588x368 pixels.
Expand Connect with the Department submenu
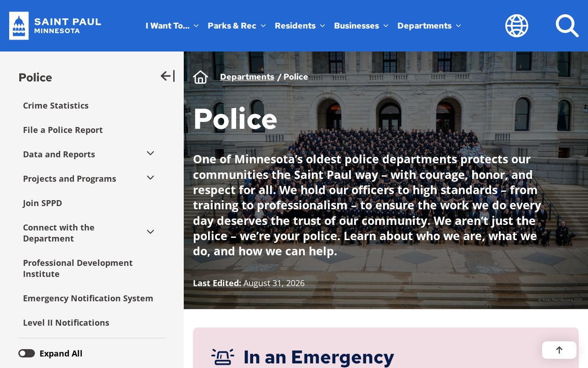point(150,232)
